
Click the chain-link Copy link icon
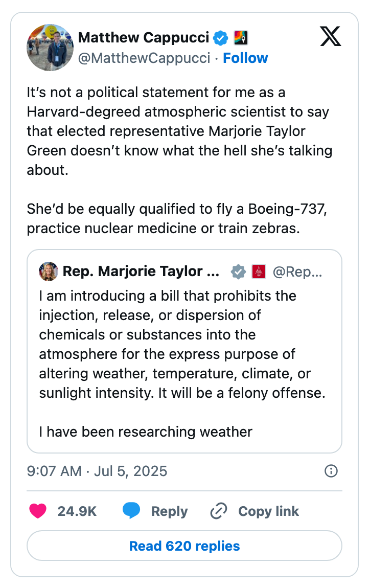click(218, 511)
